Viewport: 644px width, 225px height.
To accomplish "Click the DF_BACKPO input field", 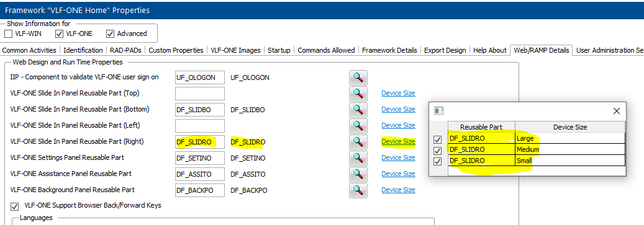I will (200, 190).
